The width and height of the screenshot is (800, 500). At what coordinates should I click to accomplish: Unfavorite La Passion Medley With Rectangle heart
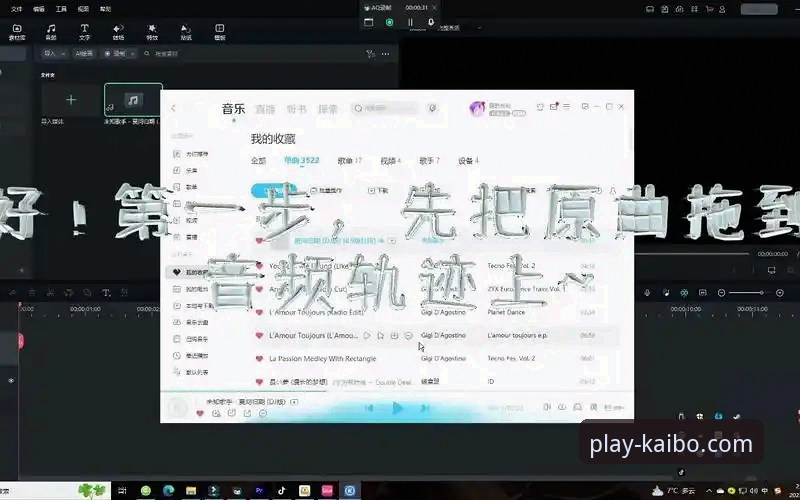[259, 359]
